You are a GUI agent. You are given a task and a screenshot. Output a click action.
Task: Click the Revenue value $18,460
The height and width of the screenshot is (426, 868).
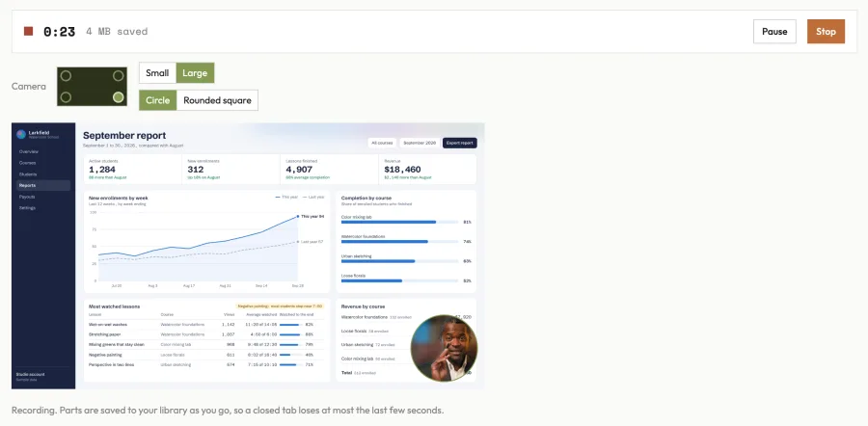[402, 170]
